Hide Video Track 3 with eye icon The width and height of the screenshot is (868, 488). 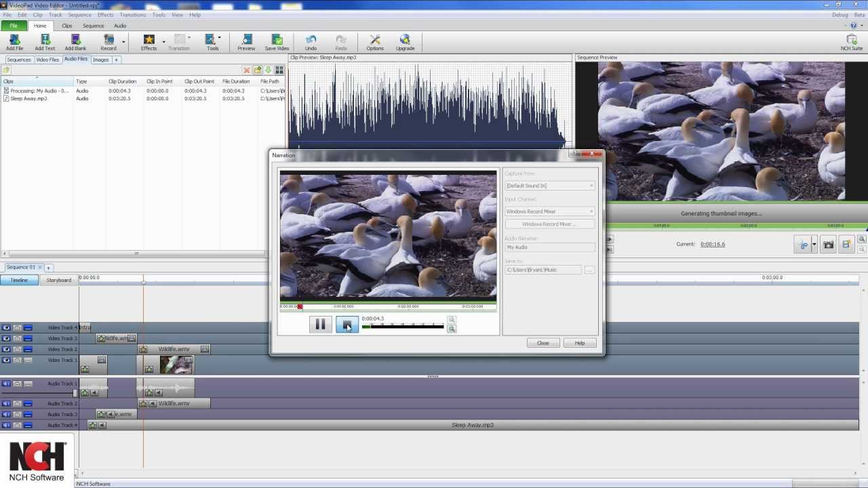(x=6, y=338)
